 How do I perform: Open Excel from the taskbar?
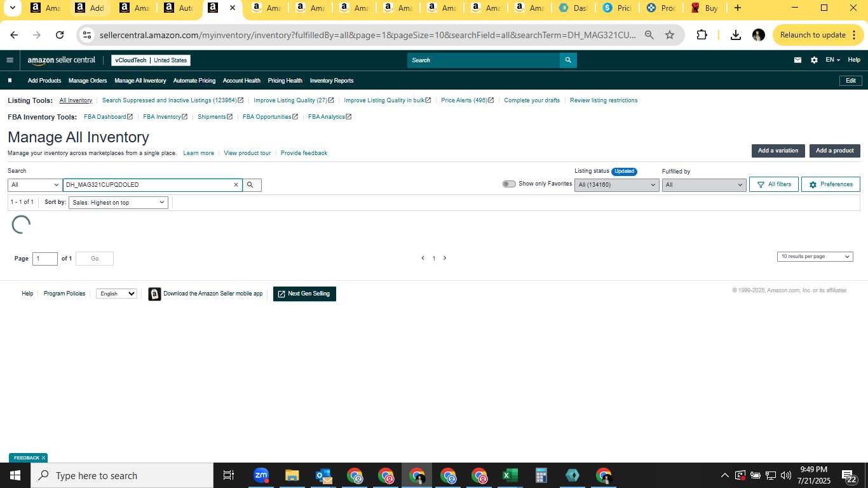[x=510, y=475]
